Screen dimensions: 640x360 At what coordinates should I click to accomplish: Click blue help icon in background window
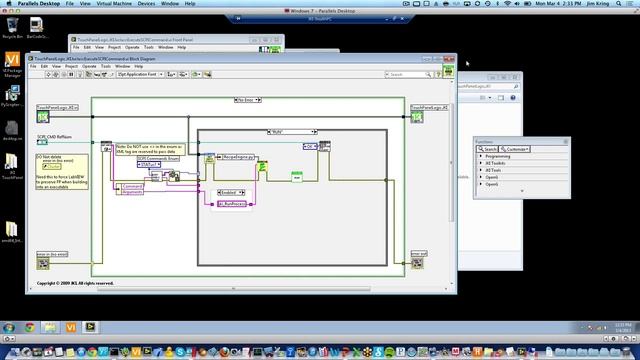(513, 98)
